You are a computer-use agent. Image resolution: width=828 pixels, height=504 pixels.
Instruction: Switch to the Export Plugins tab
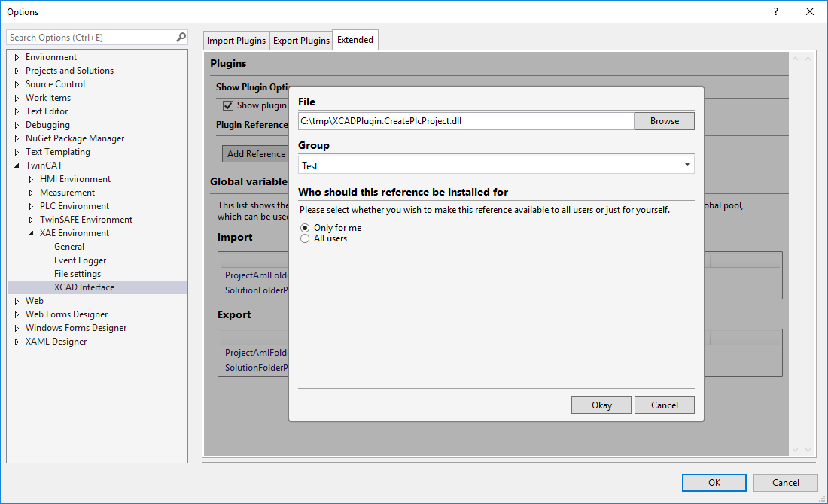(x=301, y=41)
